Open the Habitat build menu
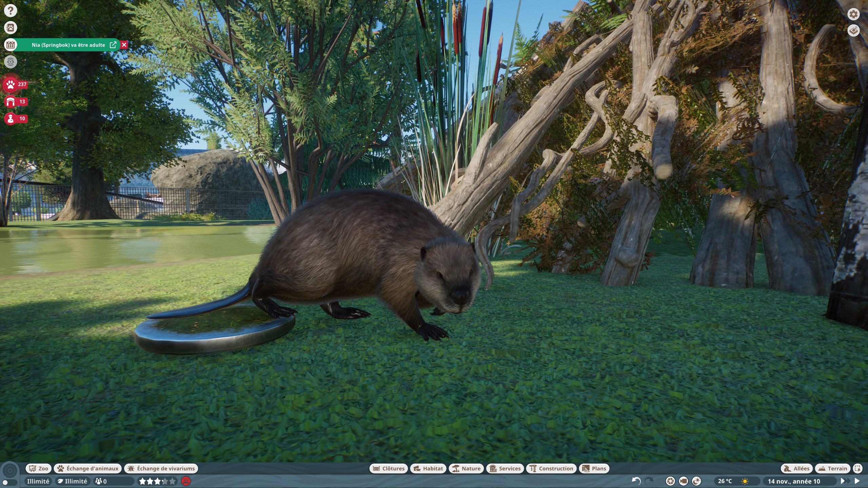This screenshot has width=868, height=488. tap(428, 468)
